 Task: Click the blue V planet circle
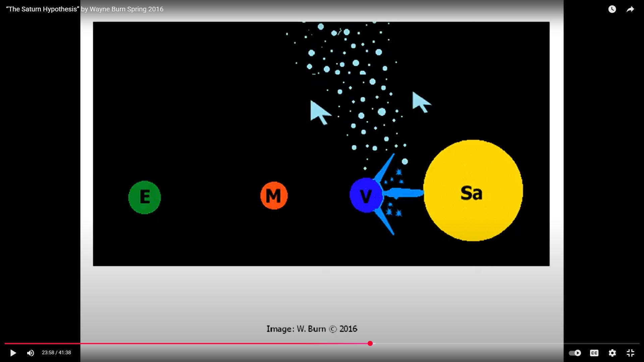tap(365, 195)
